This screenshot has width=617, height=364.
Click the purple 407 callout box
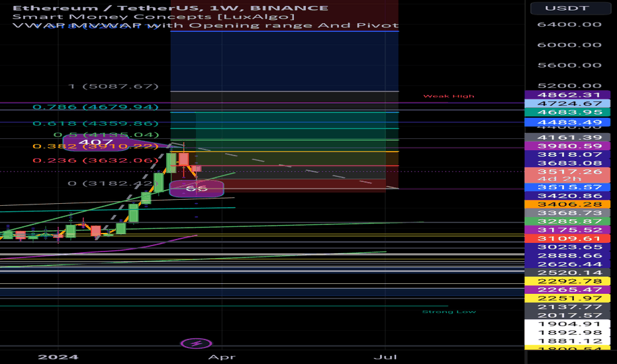pos(95,142)
